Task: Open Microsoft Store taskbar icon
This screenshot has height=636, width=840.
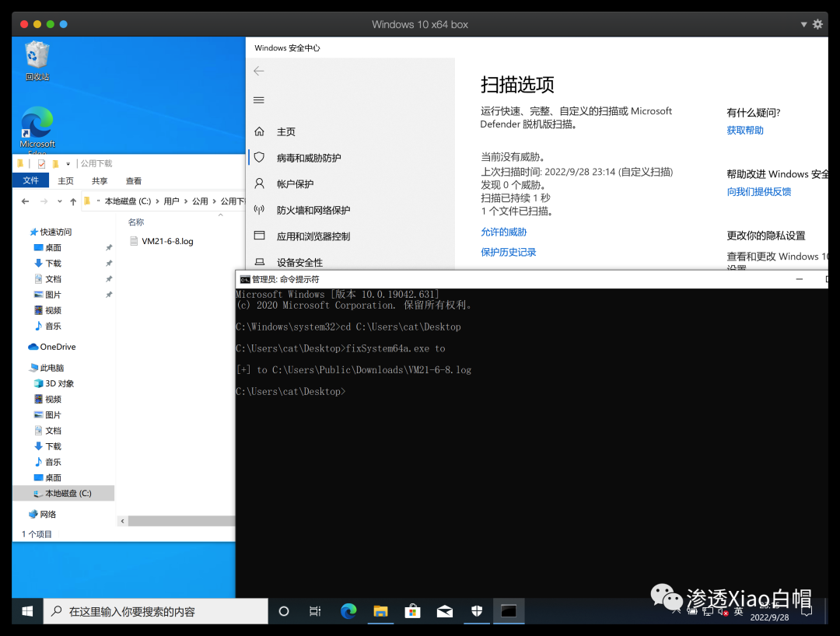Action: coord(412,611)
